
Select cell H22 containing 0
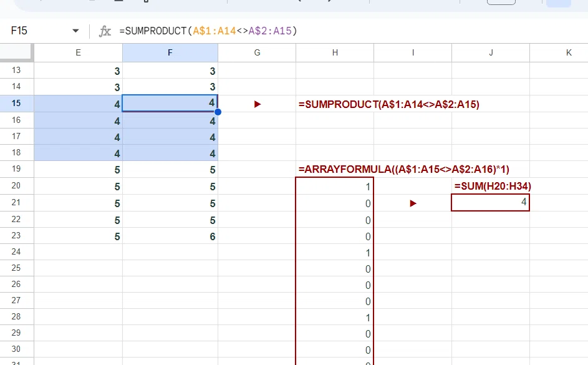[335, 220]
